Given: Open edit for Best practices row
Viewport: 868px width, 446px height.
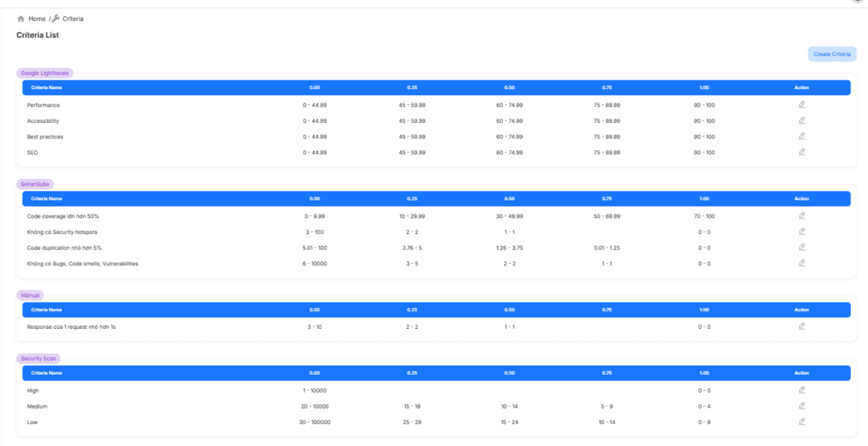Looking at the screenshot, I should [x=802, y=136].
